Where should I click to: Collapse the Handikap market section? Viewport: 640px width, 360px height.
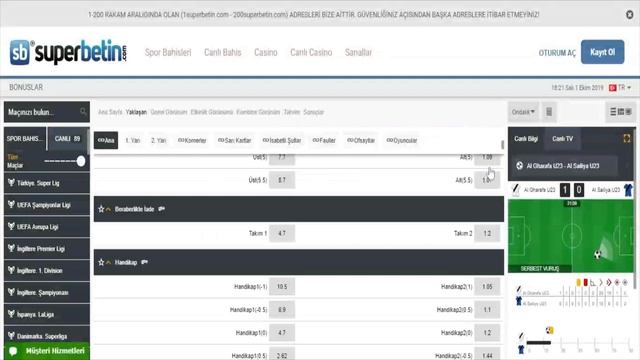click(109, 262)
